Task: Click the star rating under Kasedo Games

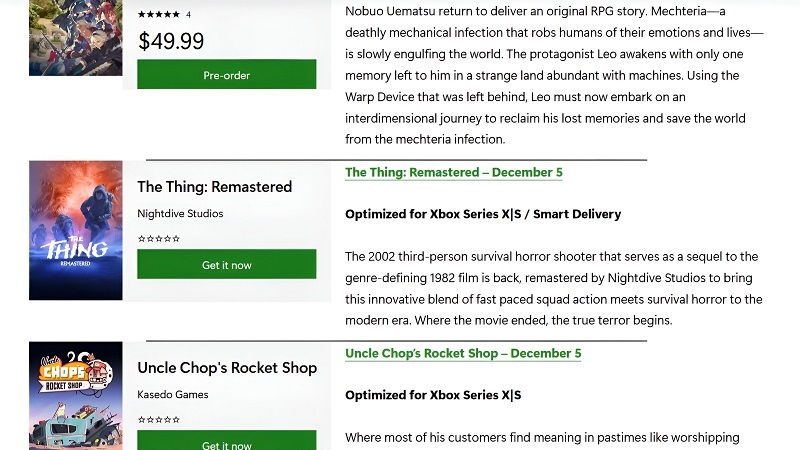Action: click(158, 419)
